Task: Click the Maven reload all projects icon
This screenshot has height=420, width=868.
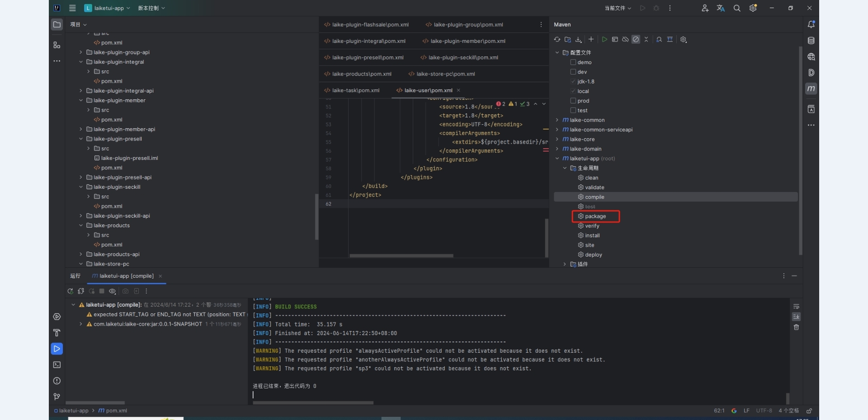Action: 557,40
